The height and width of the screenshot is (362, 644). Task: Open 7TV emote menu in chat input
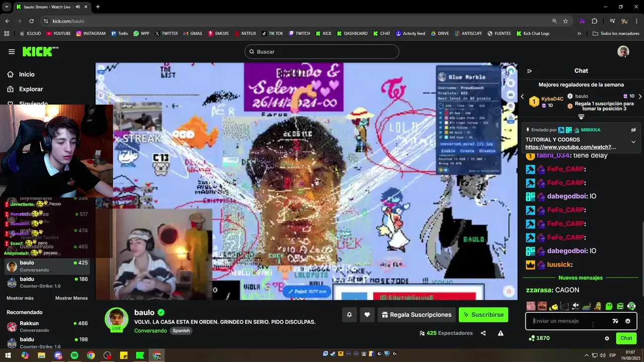[x=615, y=321]
